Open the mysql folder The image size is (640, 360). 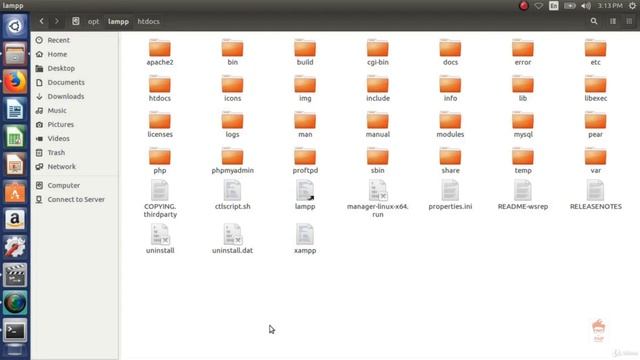523,124
